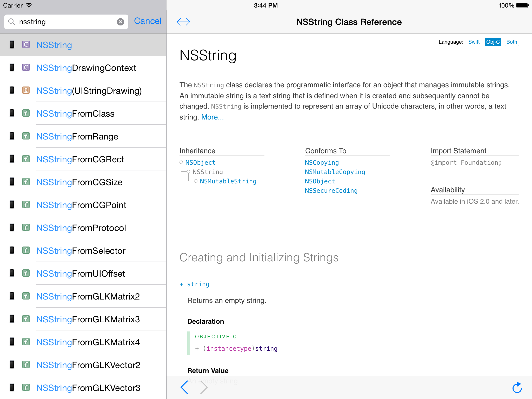This screenshot has height=399, width=532.
Task: Switch language to Swift
Action: click(474, 42)
